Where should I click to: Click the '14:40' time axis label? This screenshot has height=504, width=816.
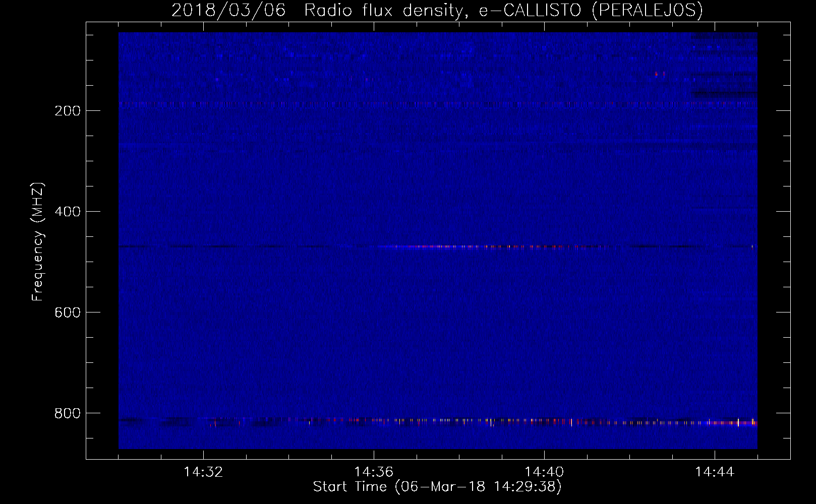(x=544, y=472)
